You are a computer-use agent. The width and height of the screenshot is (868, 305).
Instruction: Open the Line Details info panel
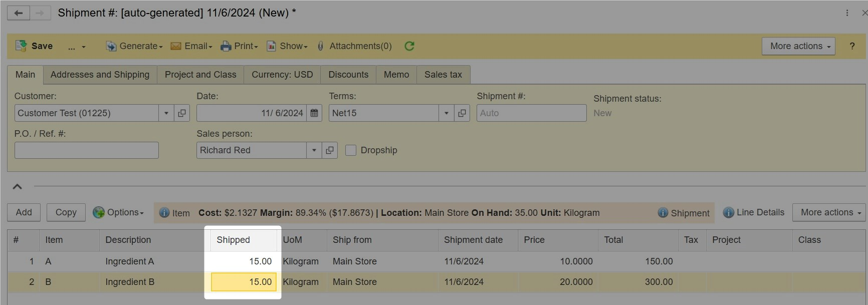pos(754,212)
